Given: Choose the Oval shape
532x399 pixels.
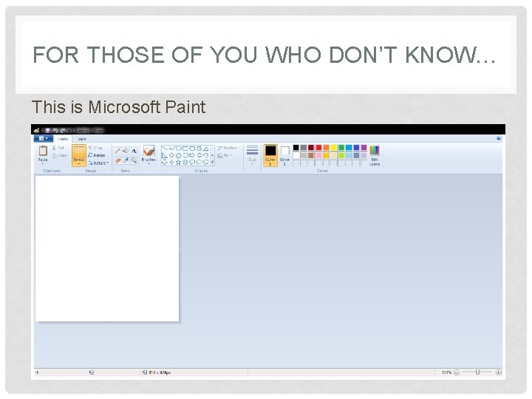Looking at the screenshot, I should 179,149.
